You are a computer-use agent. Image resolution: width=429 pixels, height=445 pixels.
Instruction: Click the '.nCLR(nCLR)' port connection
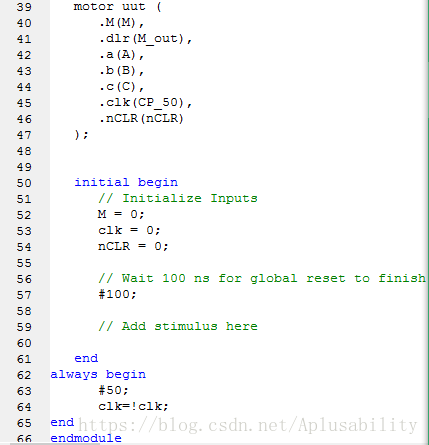pos(141,119)
